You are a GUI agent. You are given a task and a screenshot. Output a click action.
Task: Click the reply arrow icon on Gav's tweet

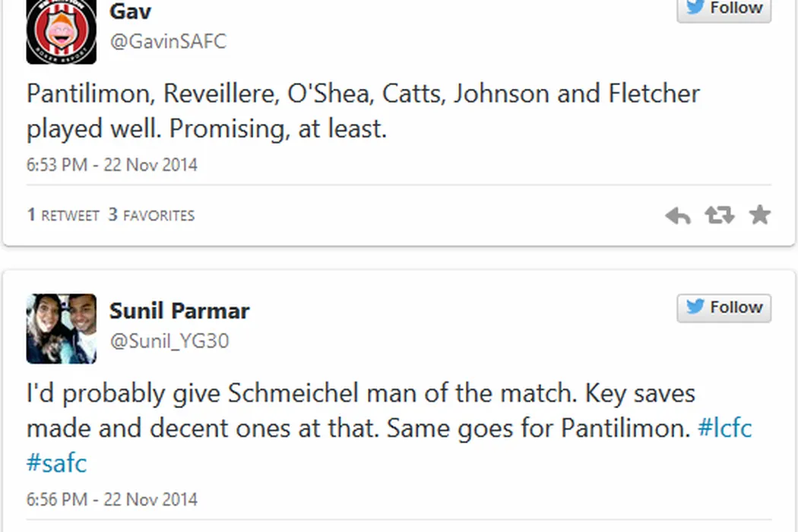[x=677, y=216]
